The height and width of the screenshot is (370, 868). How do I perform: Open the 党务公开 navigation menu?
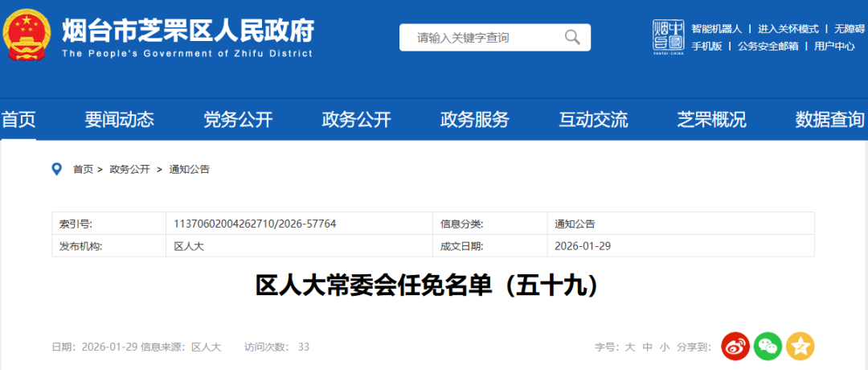(x=238, y=120)
